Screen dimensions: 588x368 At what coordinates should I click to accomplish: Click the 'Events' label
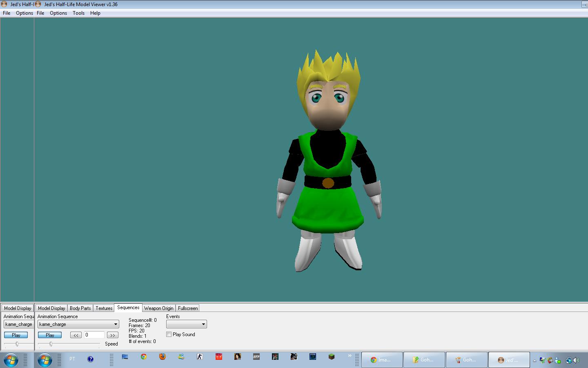pos(173,316)
